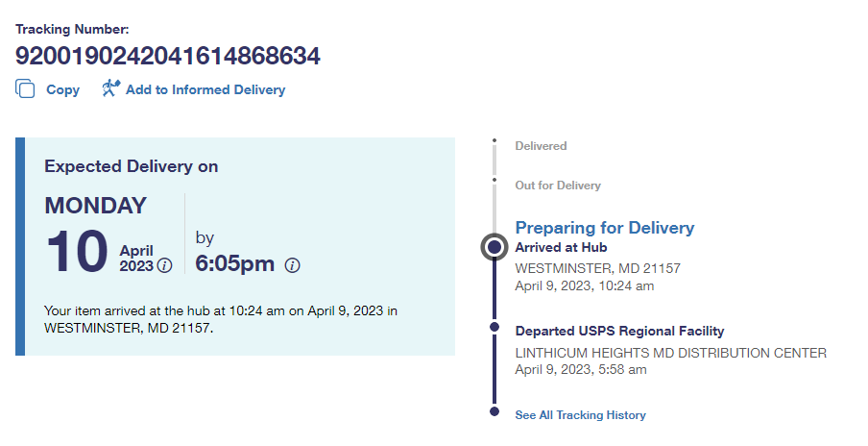This screenshot has height=446, width=868.
Task: Select the Delivered status label
Action: [541, 146]
